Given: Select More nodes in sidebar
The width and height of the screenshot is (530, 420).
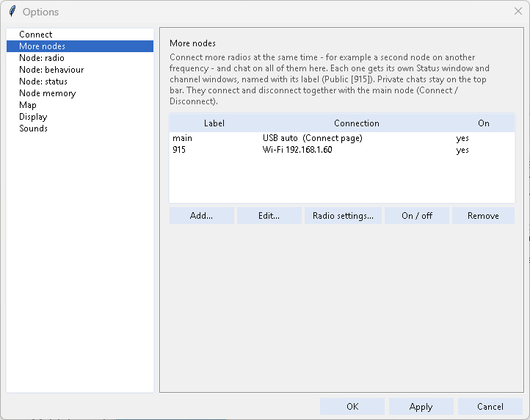Looking at the screenshot, I should [80, 46].
